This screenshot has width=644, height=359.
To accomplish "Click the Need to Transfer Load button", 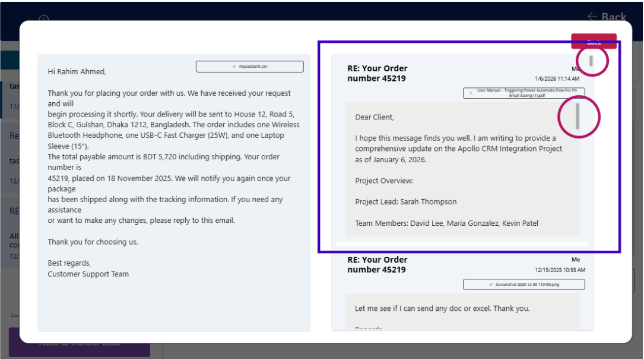I will (79, 344).
